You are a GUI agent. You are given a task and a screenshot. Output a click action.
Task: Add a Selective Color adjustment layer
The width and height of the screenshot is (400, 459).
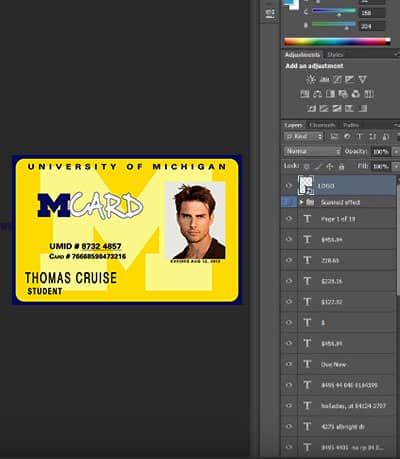click(350, 108)
